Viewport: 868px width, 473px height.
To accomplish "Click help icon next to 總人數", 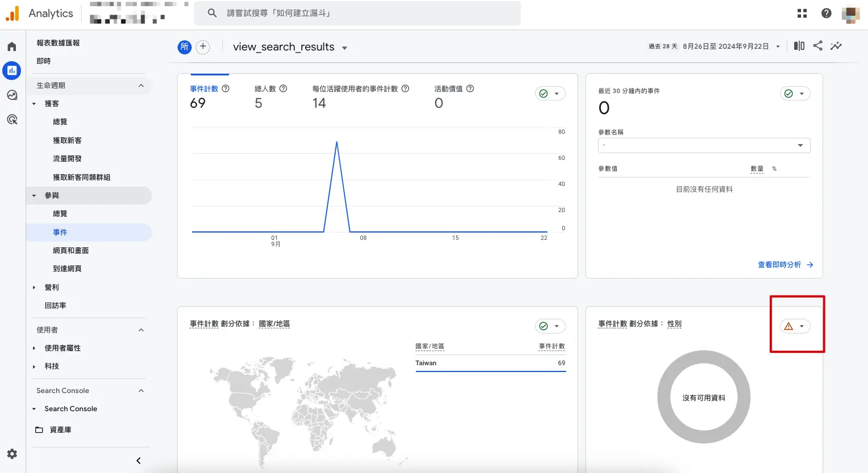I will pyautogui.click(x=284, y=88).
